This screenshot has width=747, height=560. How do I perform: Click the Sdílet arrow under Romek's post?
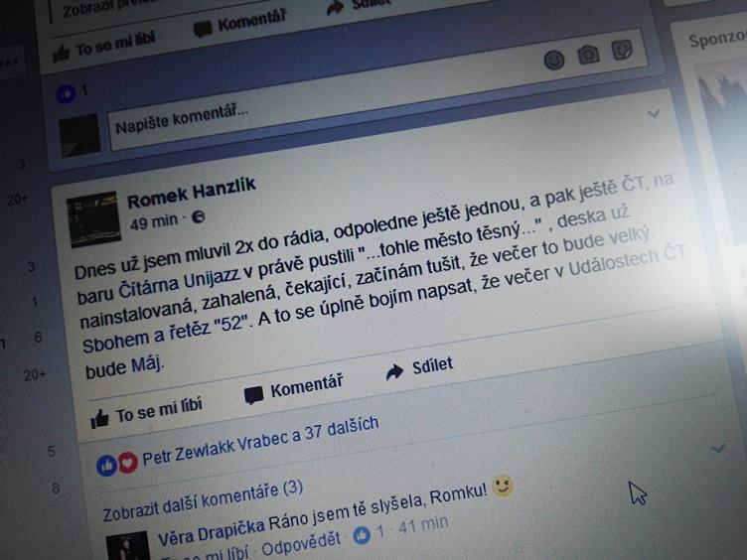[x=394, y=372]
